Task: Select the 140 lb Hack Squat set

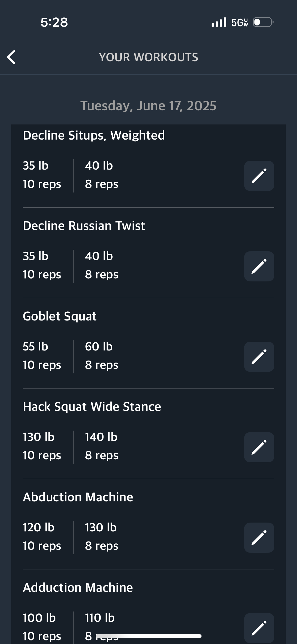Action: 102,446
